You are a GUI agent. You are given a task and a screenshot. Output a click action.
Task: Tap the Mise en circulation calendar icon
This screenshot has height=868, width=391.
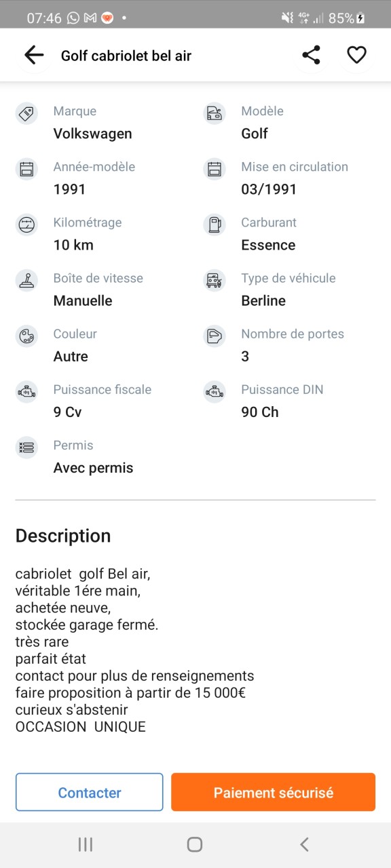pos(215,169)
